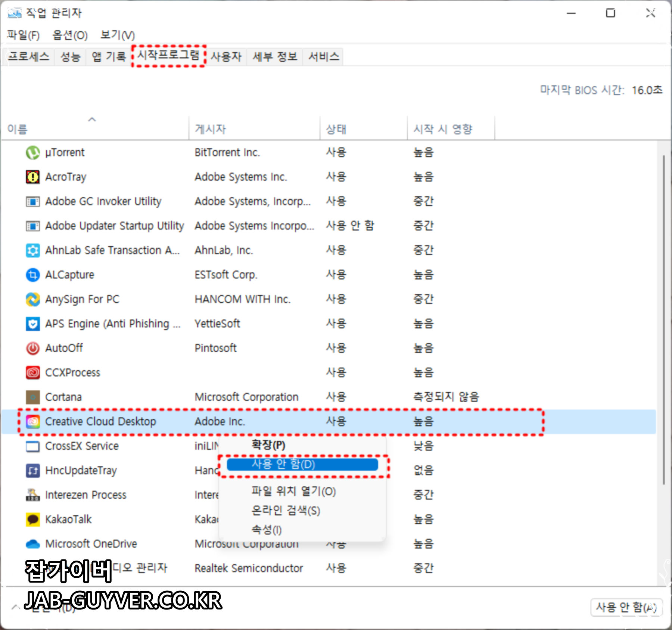The width and height of the screenshot is (672, 630).
Task: Select the CCXProcess icon
Action: click(33, 372)
